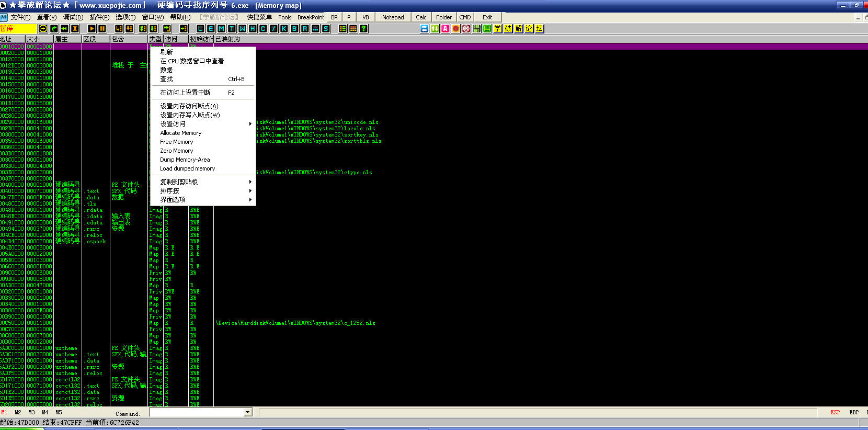Click into the Command input field
Screen dimensions: 868x430
[x=197, y=413]
